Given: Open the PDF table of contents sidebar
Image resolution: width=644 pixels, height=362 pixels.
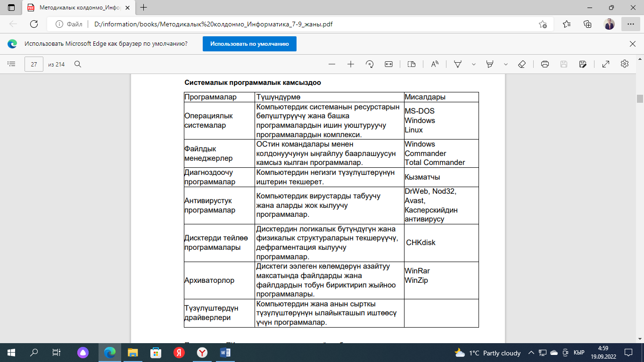Looking at the screenshot, I should (12, 64).
